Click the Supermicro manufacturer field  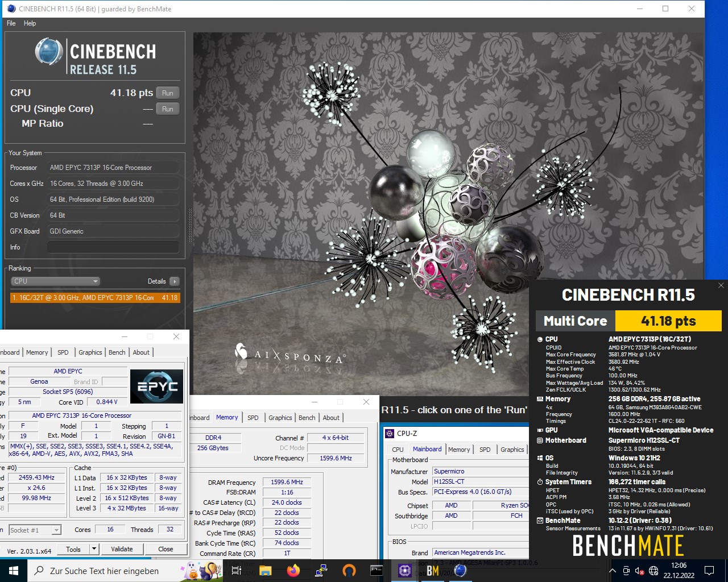(481, 471)
